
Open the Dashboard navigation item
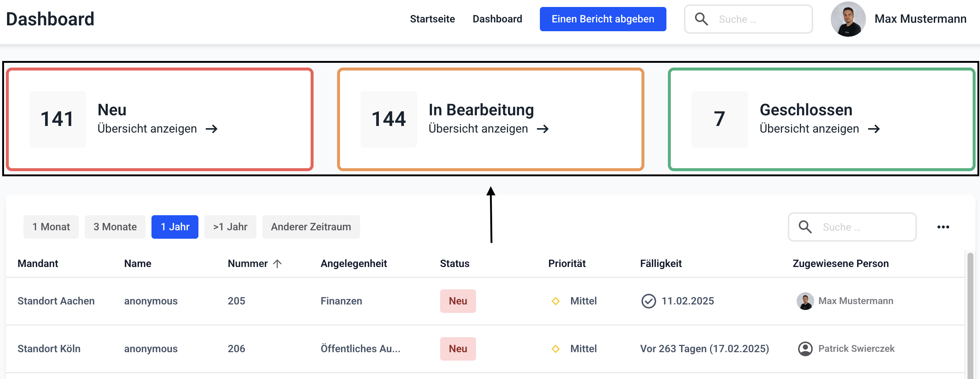pos(497,19)
